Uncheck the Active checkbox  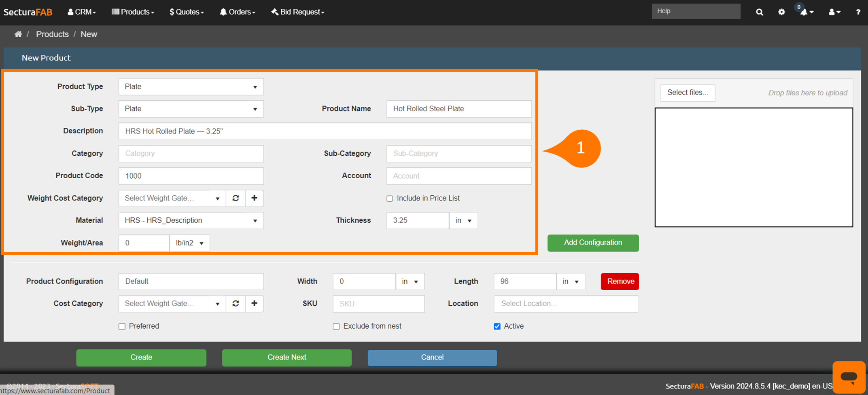pos(497,326)
